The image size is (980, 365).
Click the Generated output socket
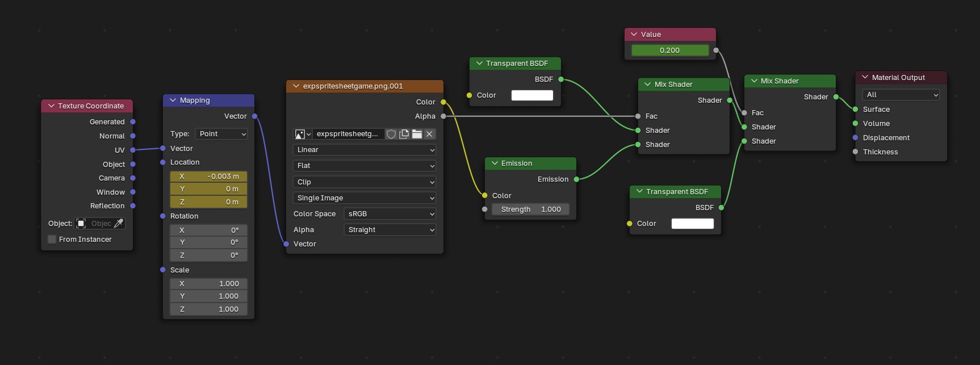133,121
